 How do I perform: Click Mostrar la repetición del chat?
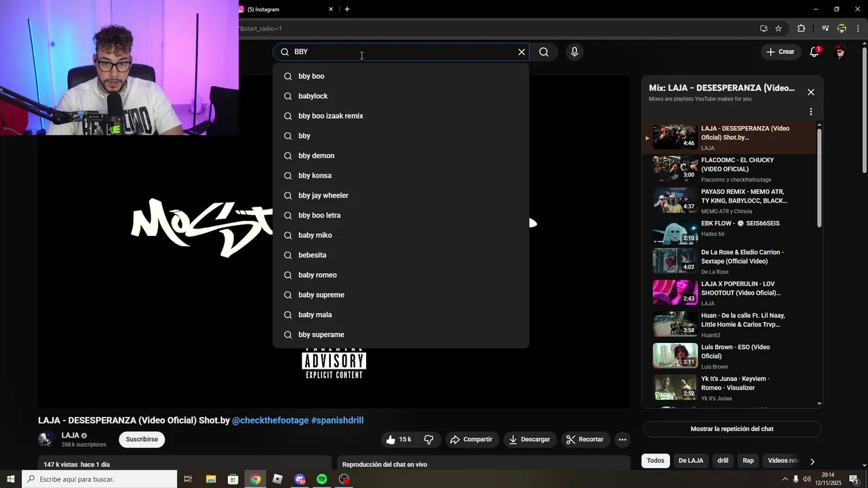(x=732, y=429)
